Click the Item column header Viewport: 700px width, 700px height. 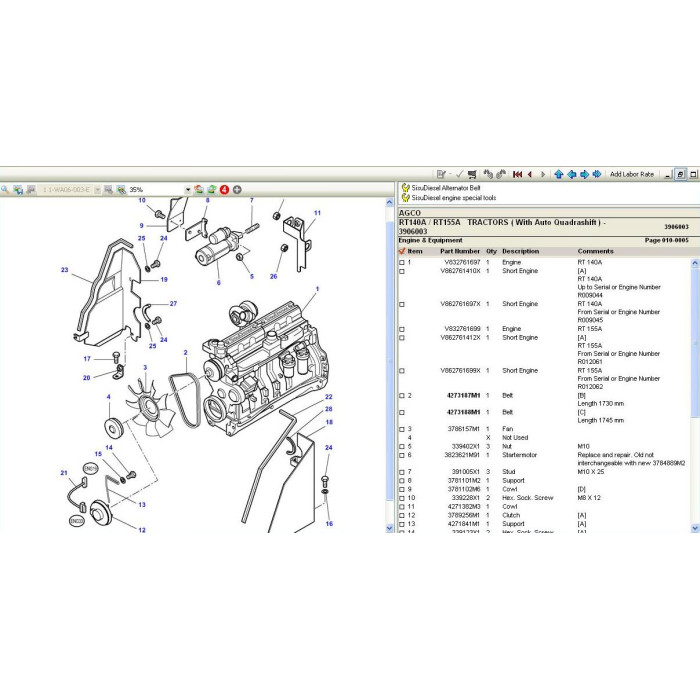pyautogui.click(x=415, y=251)
